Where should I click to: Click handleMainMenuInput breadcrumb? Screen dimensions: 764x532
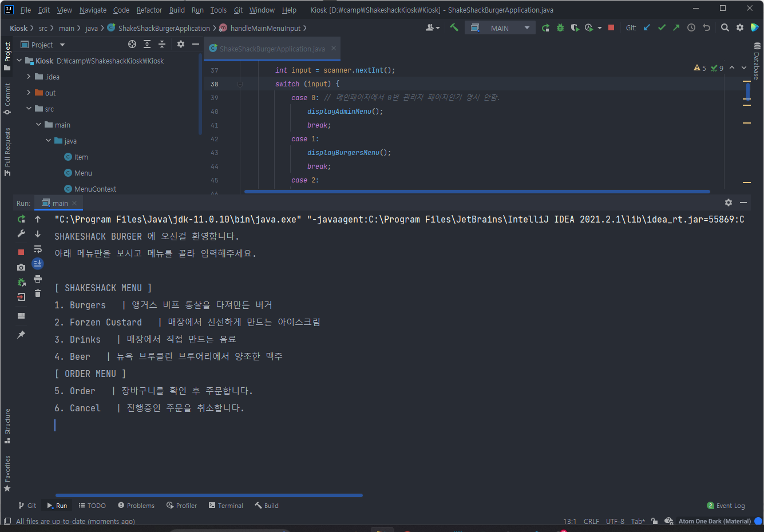tap(265, 28)
